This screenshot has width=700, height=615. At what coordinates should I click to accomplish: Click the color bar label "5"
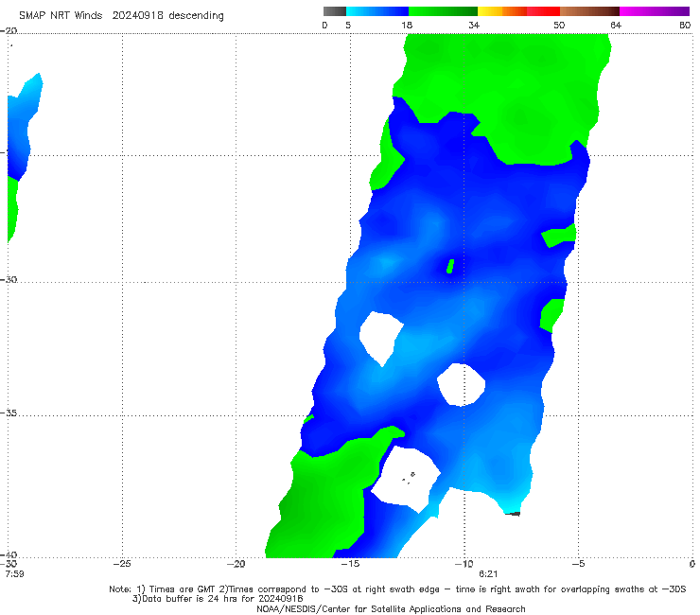point(348,26)
